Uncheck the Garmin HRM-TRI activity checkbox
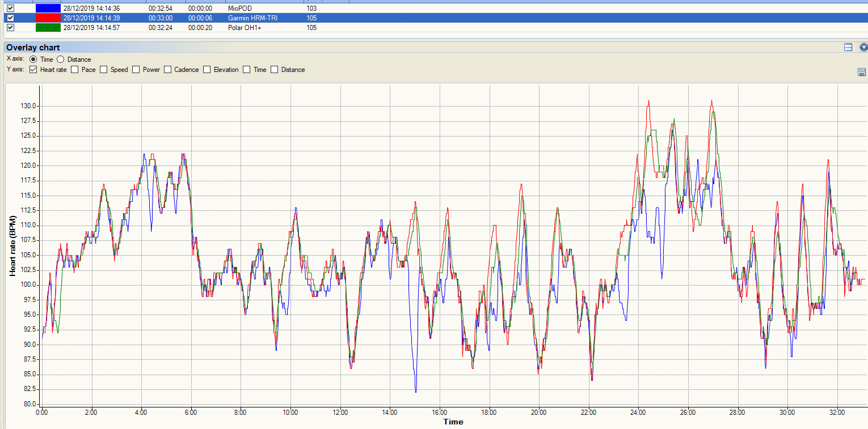The width and height of the screenshot is (868, 429). click(10, 18)
